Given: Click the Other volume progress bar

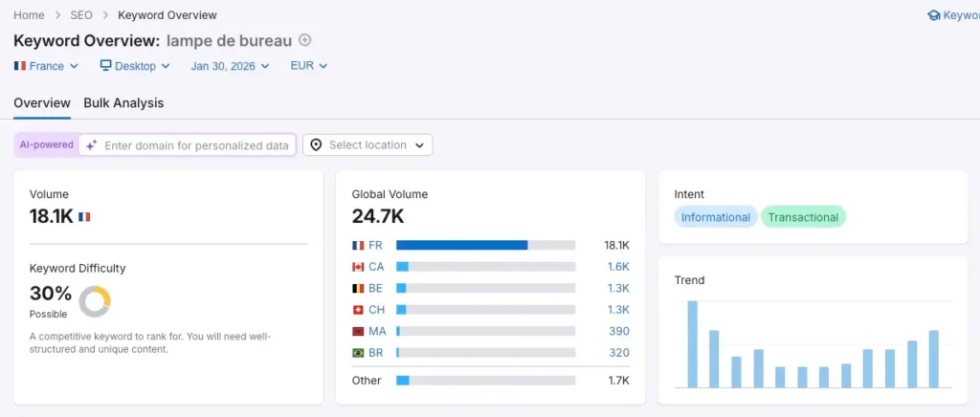Looking at the screenshot, I should [485, 380].
